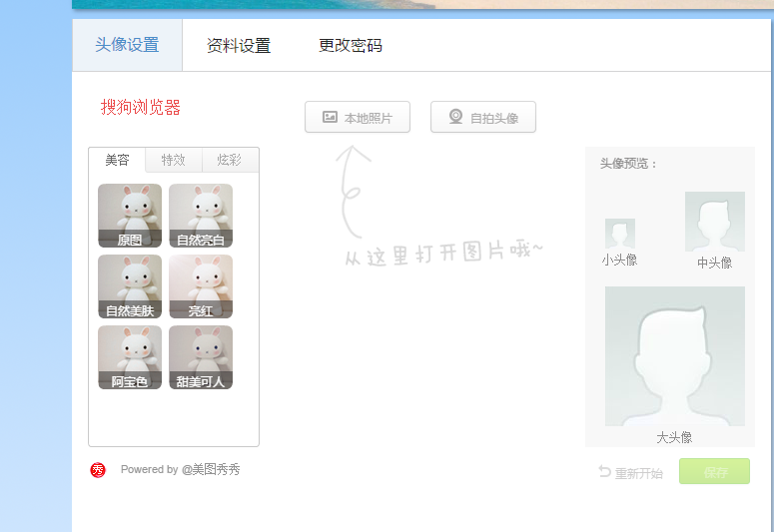Go to the 更改密码 tab
Viewport: 774px width, 532px height.
coord(351,45)
